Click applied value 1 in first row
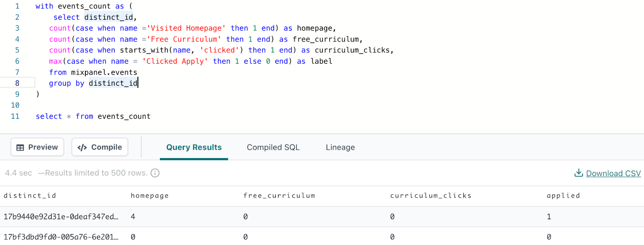The image size is (644, 245). point(549,216)
